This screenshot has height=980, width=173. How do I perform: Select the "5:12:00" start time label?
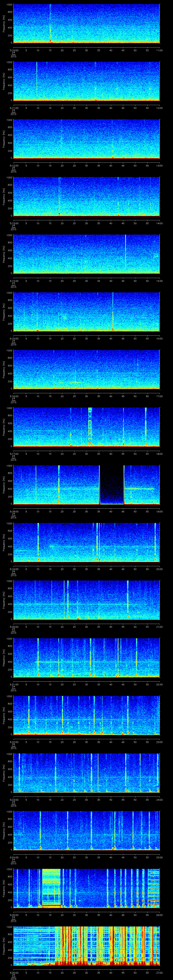[x=14, y=166]
